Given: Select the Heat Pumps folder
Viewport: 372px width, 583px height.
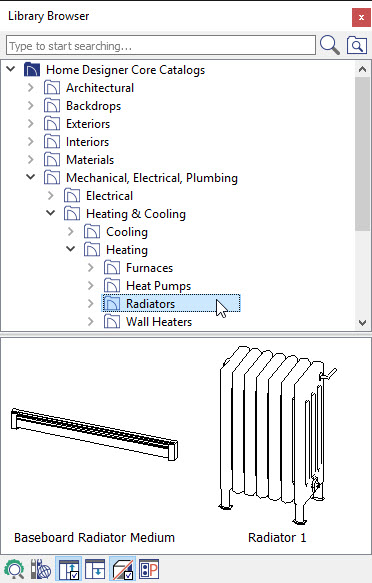Looking at the screenshot, I should pos(148,286).
